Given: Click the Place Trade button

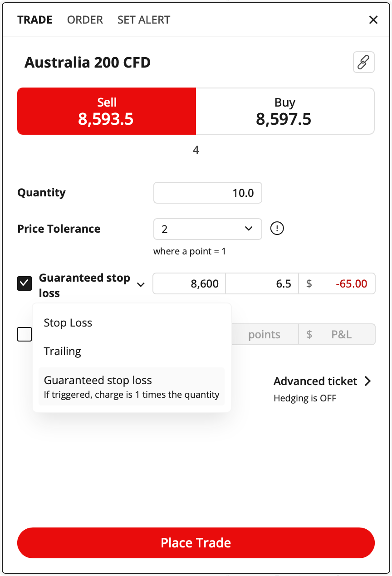Looking at the screenshot, I should click(196, 543).
